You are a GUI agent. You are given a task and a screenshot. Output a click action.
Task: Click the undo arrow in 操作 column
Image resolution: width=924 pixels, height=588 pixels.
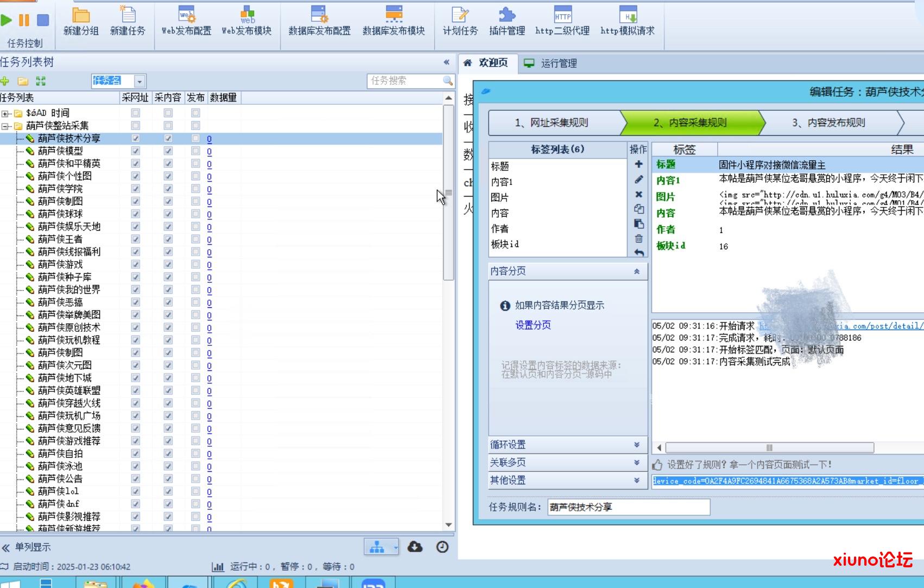point(638,252)
